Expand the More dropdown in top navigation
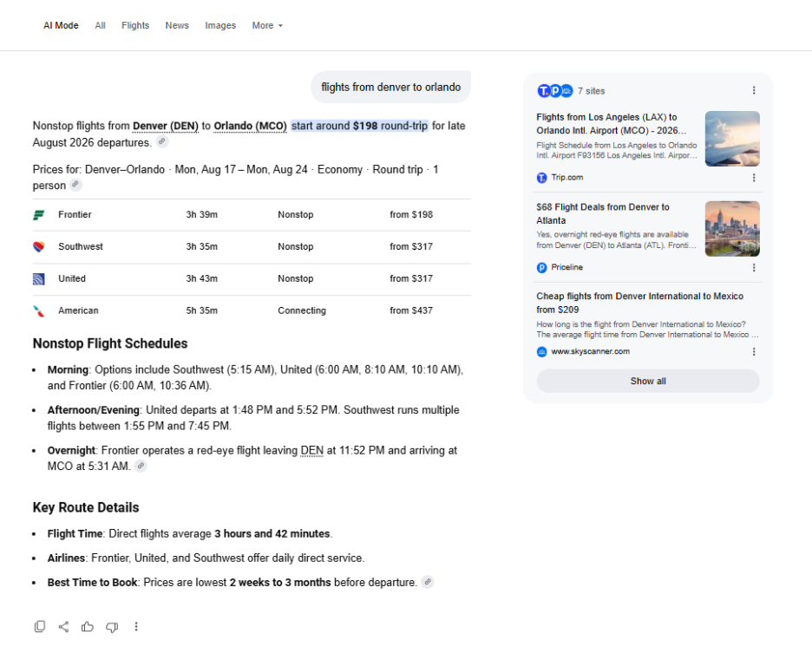Viewport: 812px width, 653px height. coord(267,25)
